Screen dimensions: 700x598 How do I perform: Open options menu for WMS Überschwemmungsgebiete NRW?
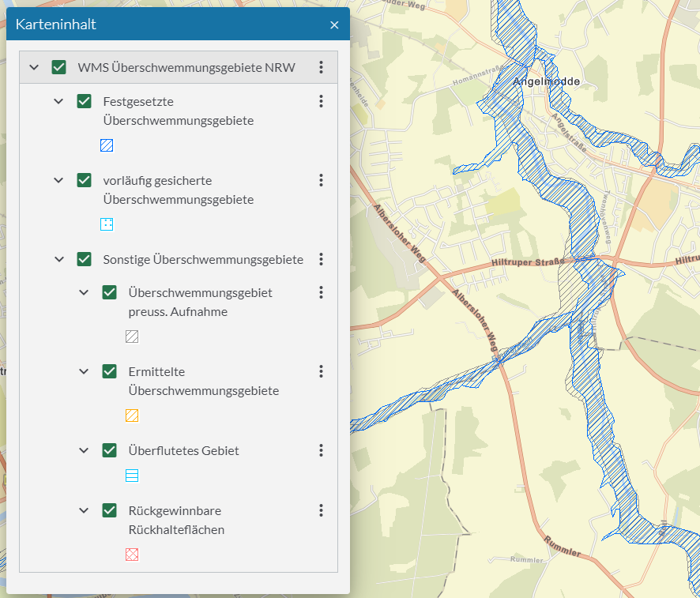coord(321,67)
